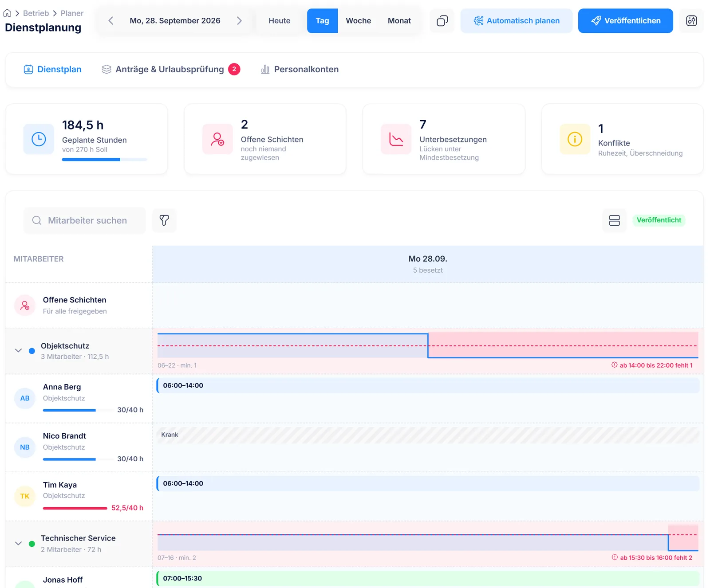Click the Heute button

(x=280, y=21)
